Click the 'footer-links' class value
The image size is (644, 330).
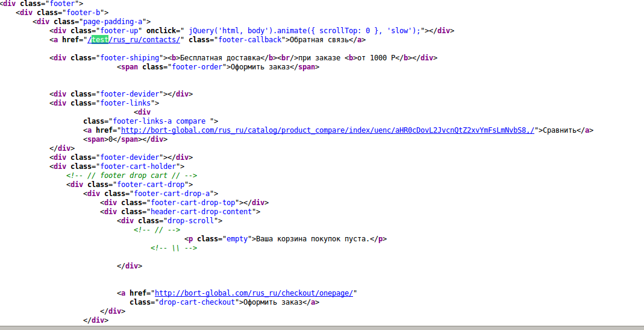click(126, 103)
